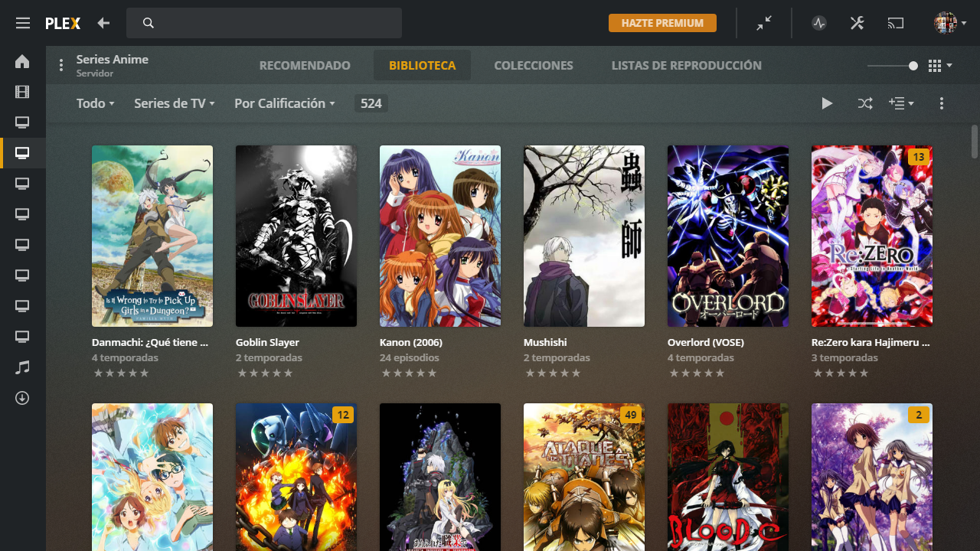Open the grid view mode dropdown
980x551 pixels.
click(939, 66)
